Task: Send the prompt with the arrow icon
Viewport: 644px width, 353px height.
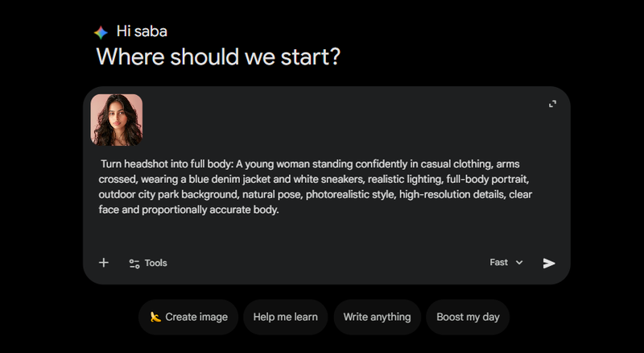Action: coord(549,263)
